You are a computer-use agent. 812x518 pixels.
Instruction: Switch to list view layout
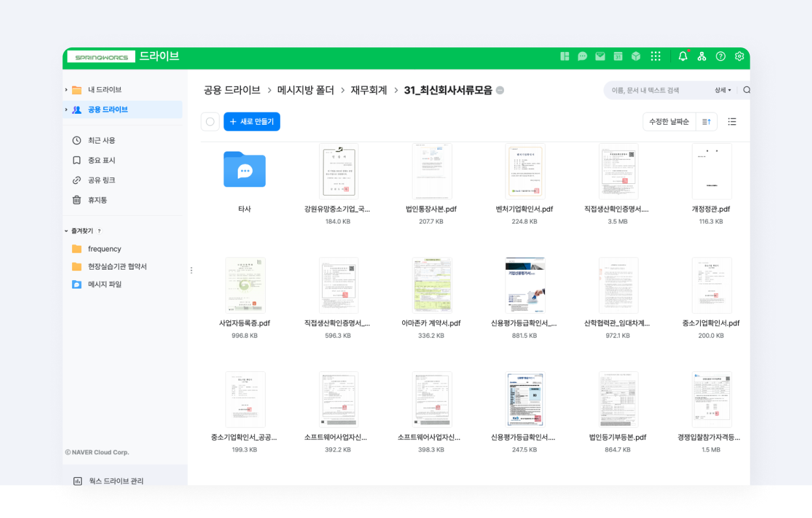click(731, 122)
